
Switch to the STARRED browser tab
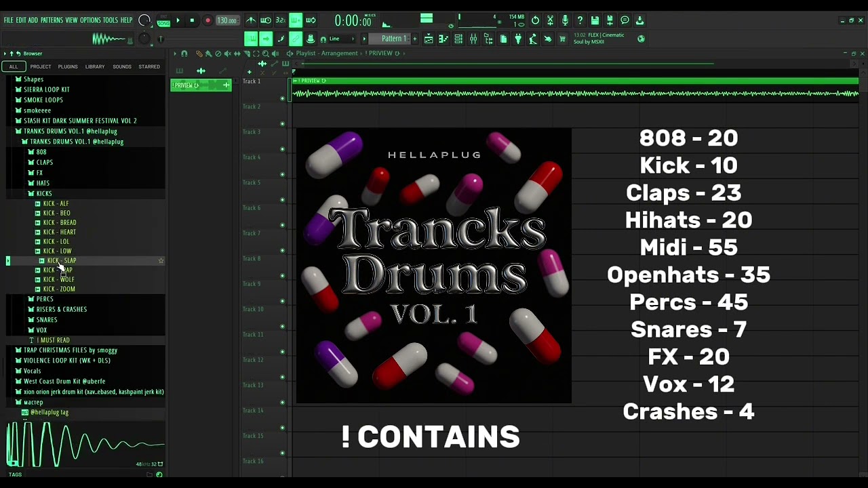(x=149, y=66)
